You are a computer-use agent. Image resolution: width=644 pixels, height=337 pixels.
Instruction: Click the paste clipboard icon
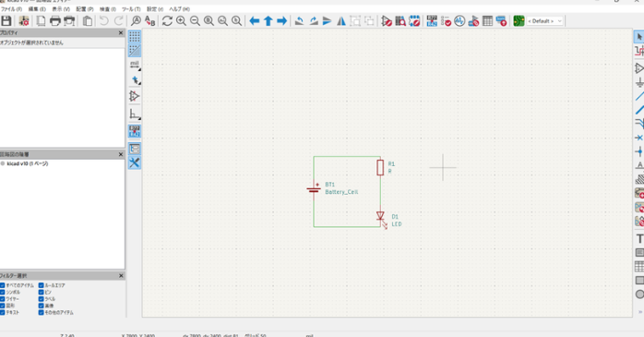(87, 20)
